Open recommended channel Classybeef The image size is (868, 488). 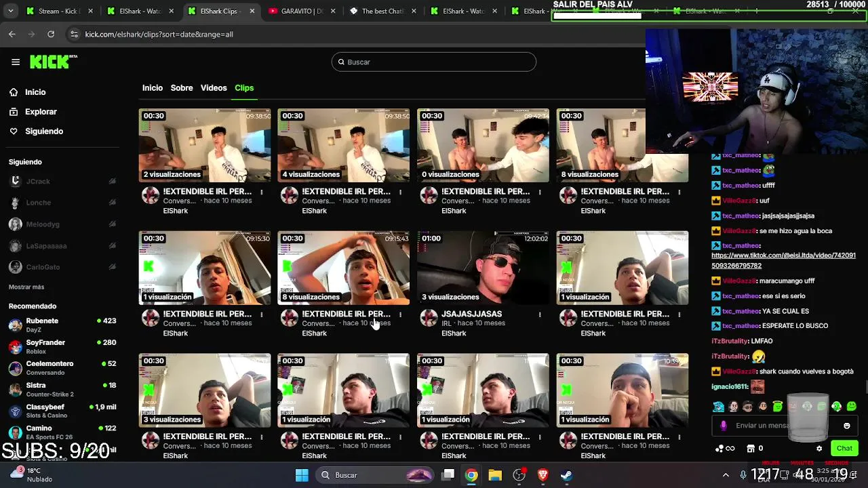coord(62,411)
